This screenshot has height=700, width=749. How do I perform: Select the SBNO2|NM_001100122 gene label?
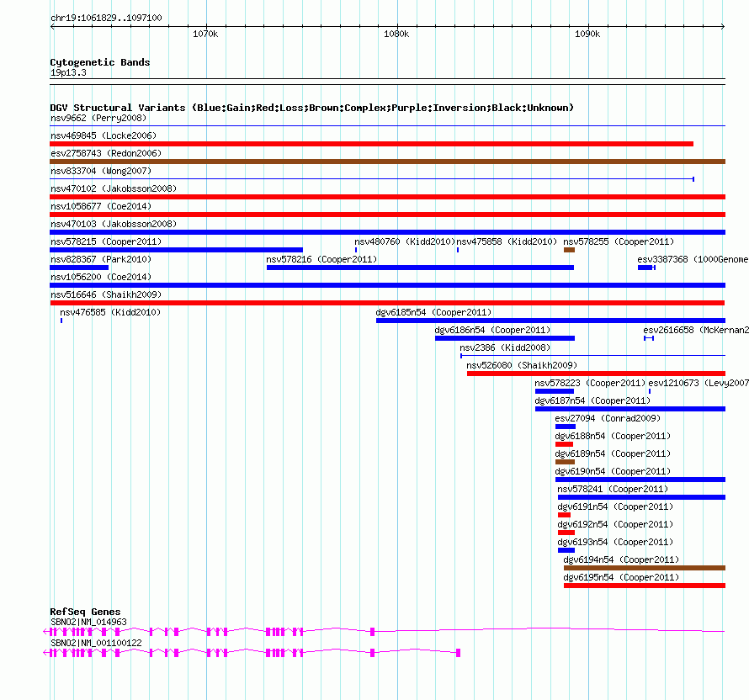click(97, 643)
